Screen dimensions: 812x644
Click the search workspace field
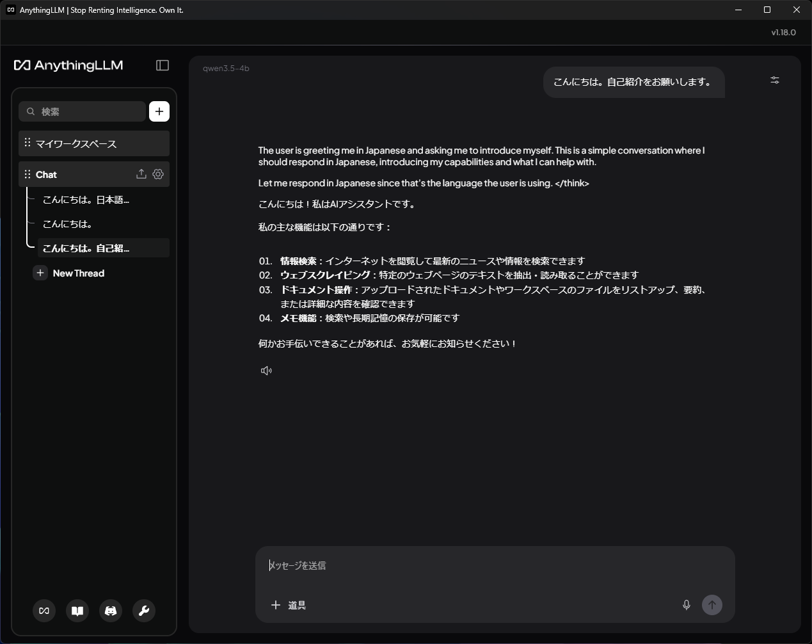pyautogui.click(x=83, y=111)
